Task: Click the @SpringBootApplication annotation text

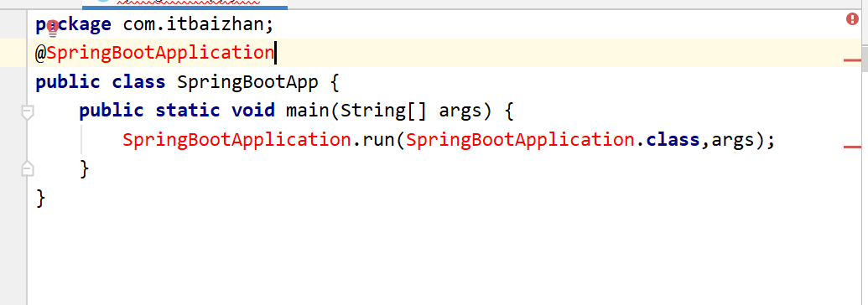Action: pos(154,53)
